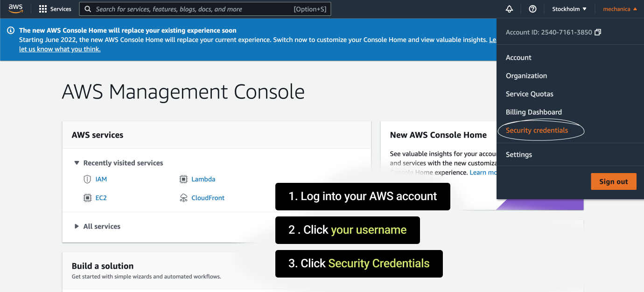This screenshot has width=644, height=292.
Task: Click the "Build a solution" heading
Action: pos(103,266)
